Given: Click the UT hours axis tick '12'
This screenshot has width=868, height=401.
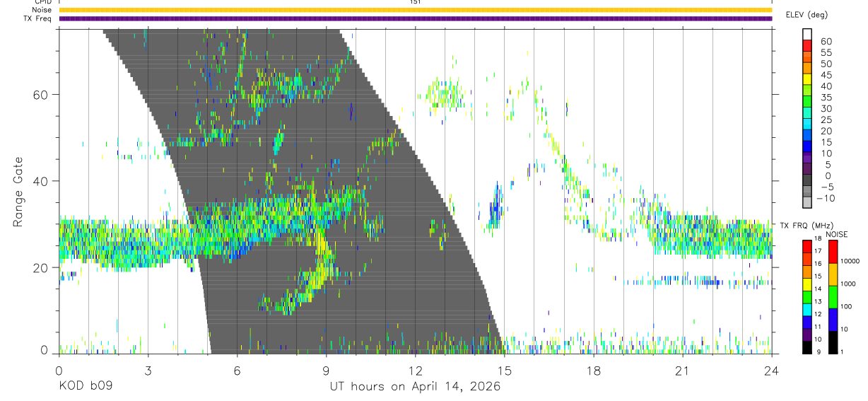Looking at the screenshot, I should (415, 370).
